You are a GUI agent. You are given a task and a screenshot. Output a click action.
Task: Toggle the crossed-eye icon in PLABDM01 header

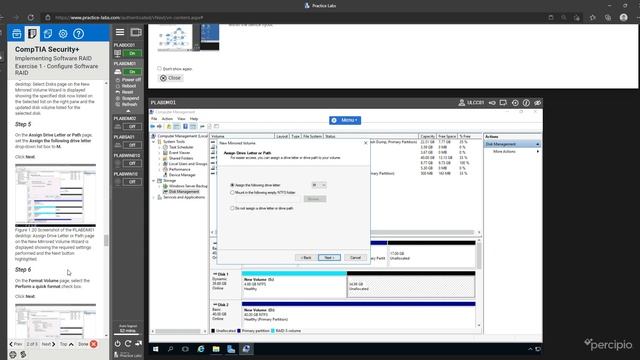538,103
